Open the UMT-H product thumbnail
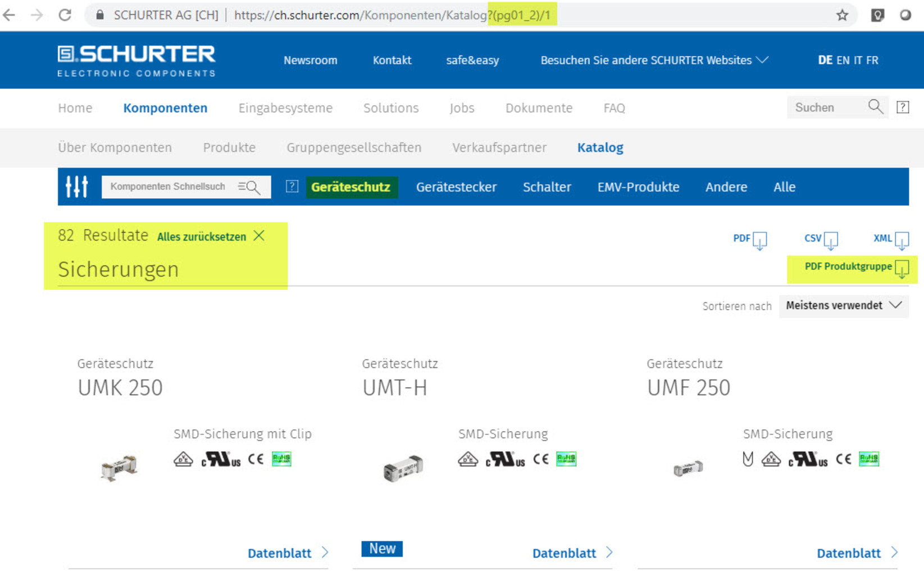Screen dimensions: 924x585 (x=403, y=468)
